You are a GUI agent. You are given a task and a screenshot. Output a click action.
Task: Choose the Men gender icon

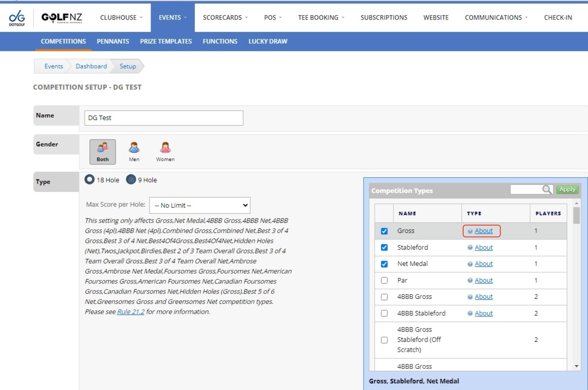point(134,151)
